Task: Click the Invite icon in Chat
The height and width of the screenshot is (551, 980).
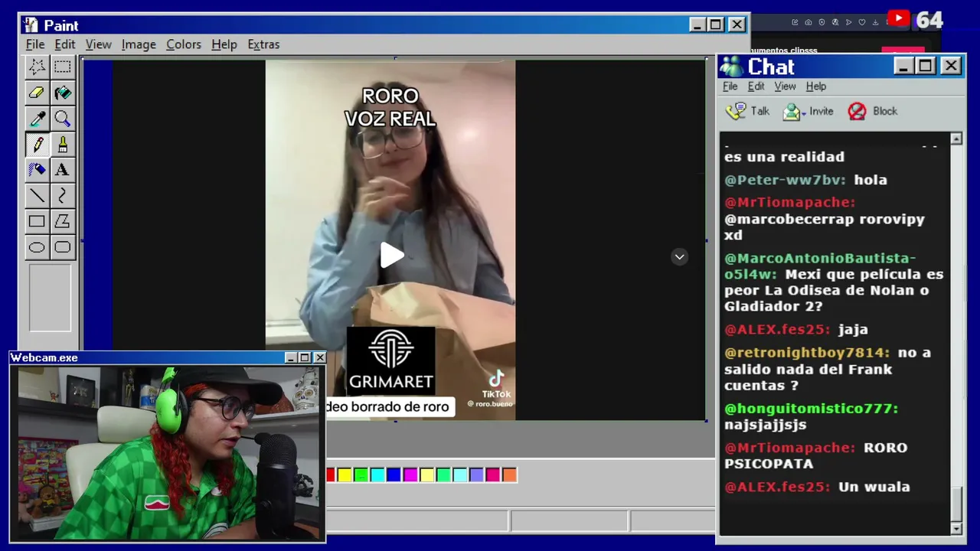Action: (792, 112)
